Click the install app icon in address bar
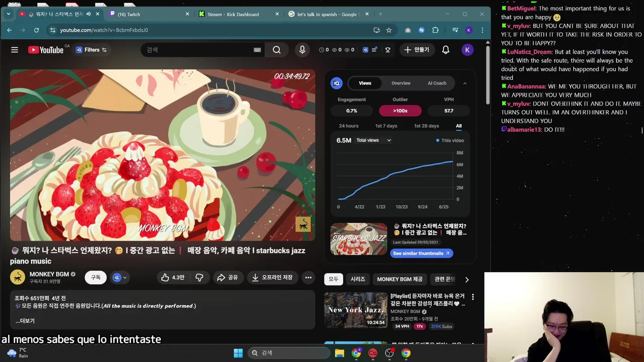Image resolution: width=644 pixels, height=362 pixels. click(376, 30)
